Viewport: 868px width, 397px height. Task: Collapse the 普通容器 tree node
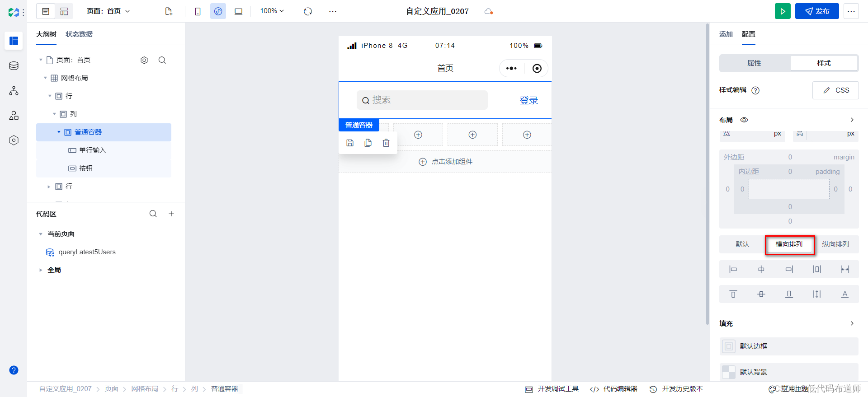tap(59, 132)
